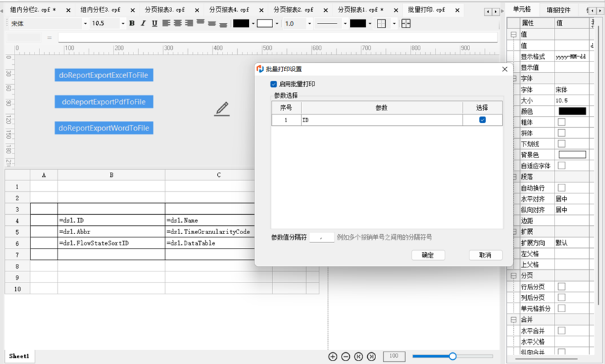Switch to the 分页报表3.cpf tab
605x364 pixels.
(x=165, y=10)
